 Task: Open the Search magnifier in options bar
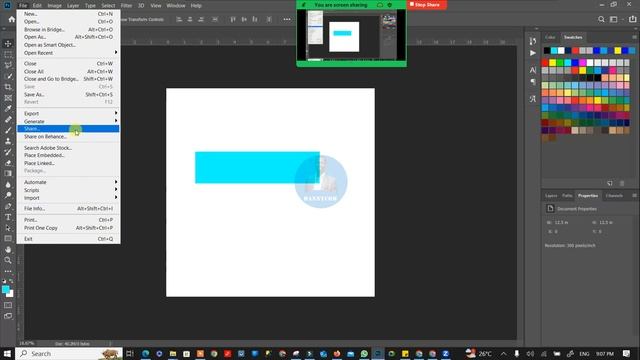click(601, 19)
